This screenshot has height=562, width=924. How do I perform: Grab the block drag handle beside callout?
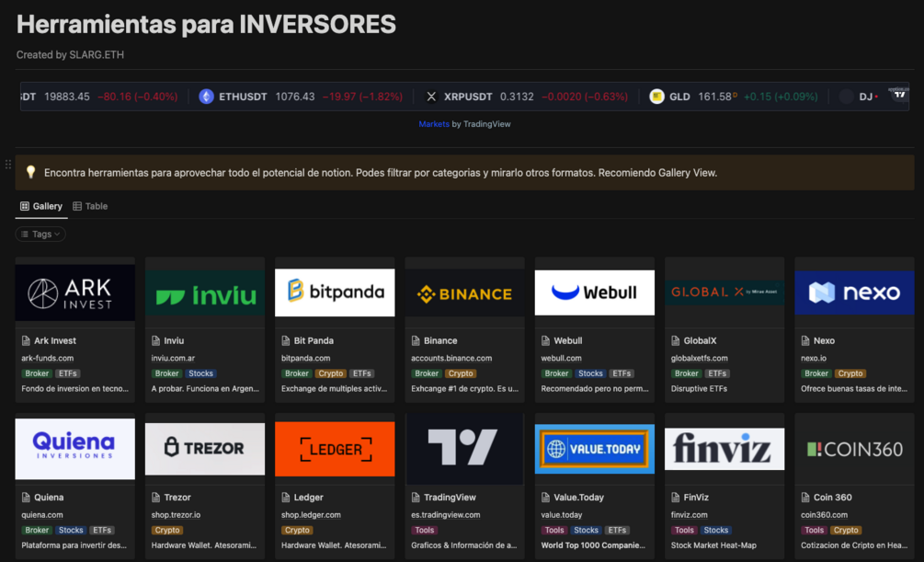(x=7, y=165)
